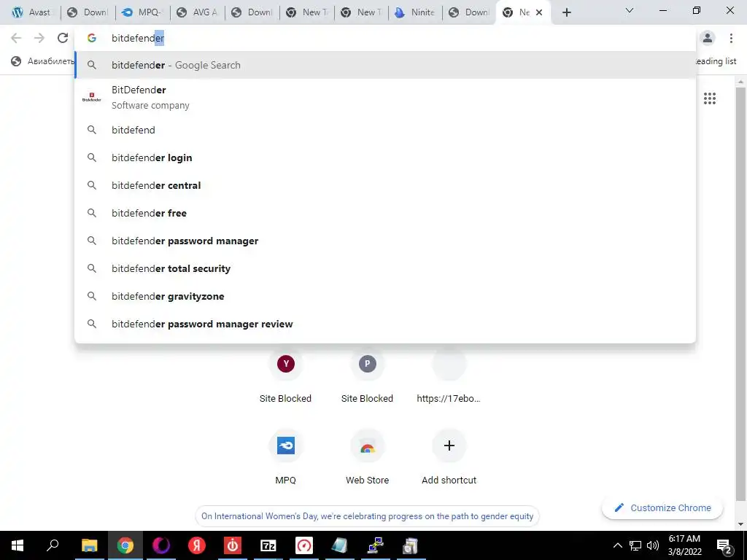Click the MPQ shortcut tile
Screen dimensions: 747x560
[286, 457]
